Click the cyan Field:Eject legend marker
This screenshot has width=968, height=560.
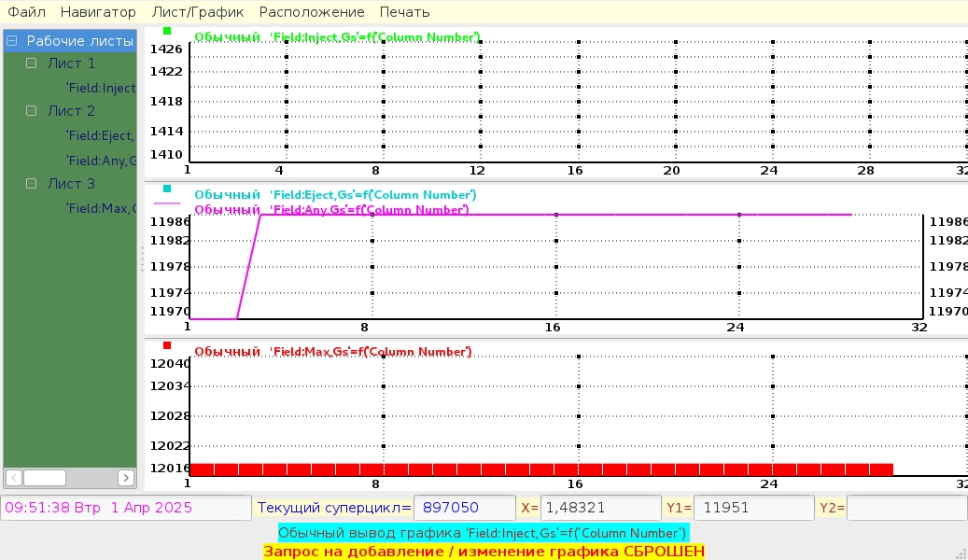(168, 189)
